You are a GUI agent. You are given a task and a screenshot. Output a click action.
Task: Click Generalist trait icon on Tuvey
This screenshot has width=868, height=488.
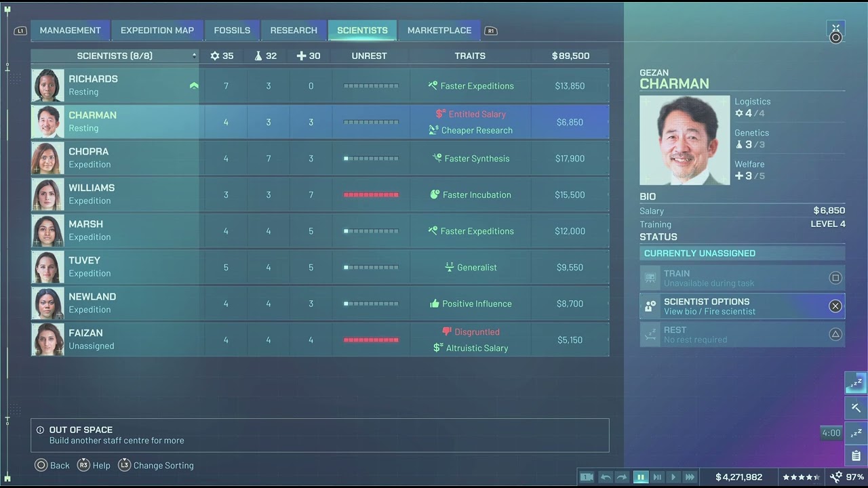[x=449, y=267]
